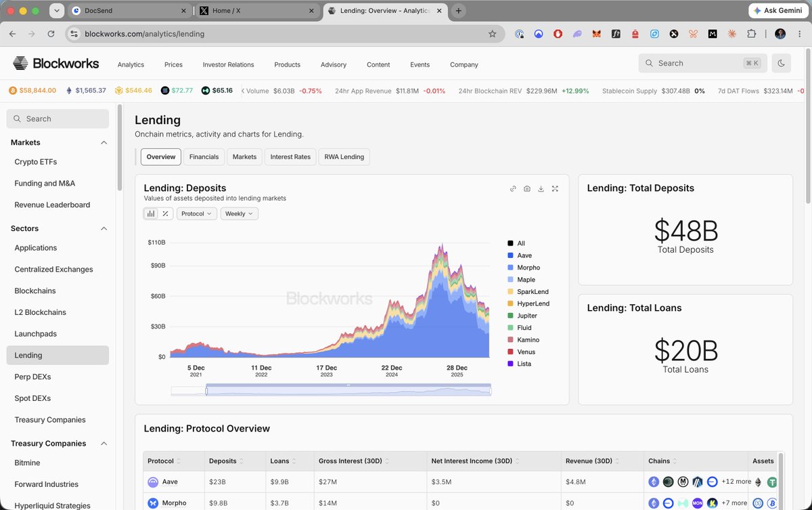Screen dimensions: 812x510
Task: Download the Lending Deposits chart data
Action: coord(541,189)
